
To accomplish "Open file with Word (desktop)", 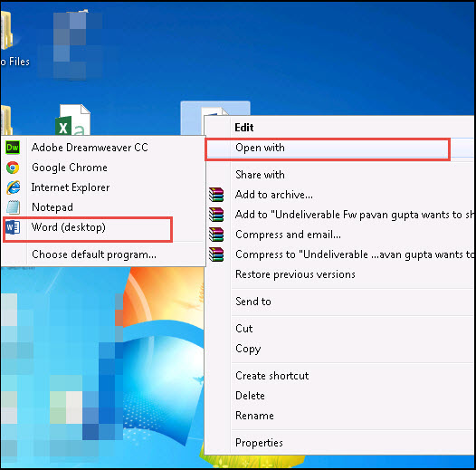I will [103, 227].
